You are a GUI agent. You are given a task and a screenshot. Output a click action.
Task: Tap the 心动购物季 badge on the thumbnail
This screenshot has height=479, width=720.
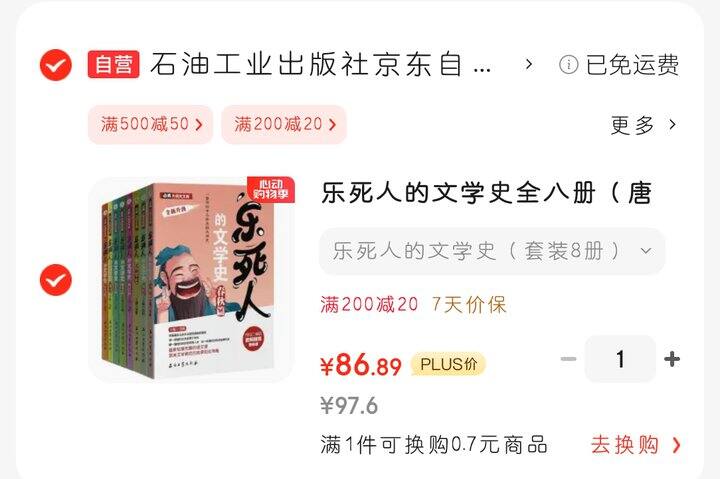(270, 189)
